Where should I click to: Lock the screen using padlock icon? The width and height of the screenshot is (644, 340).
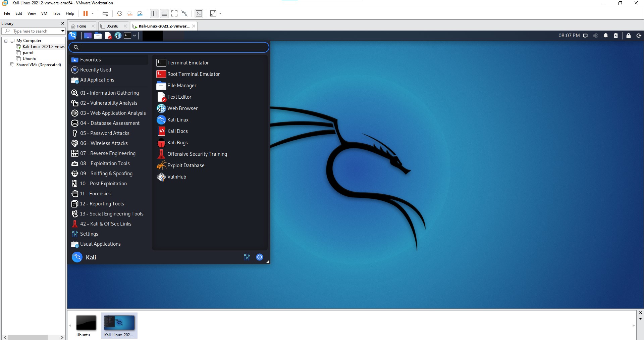click(629, 36)
